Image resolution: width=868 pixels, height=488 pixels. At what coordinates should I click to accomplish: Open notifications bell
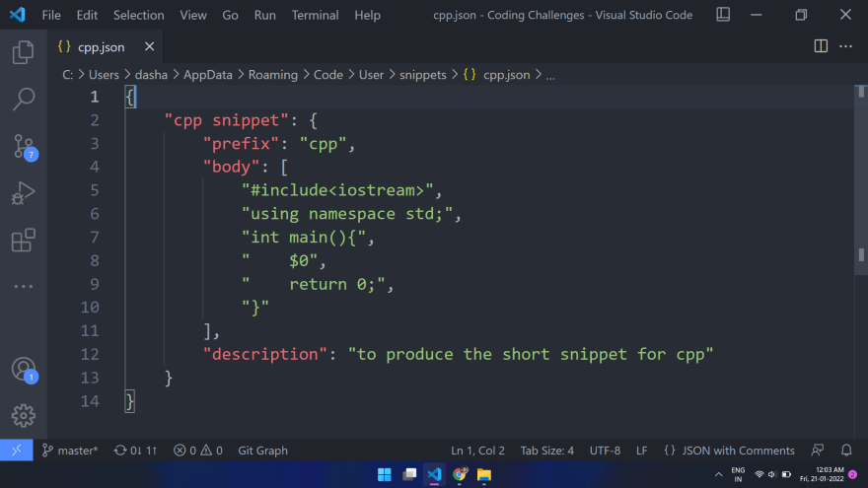click(846, 451)
